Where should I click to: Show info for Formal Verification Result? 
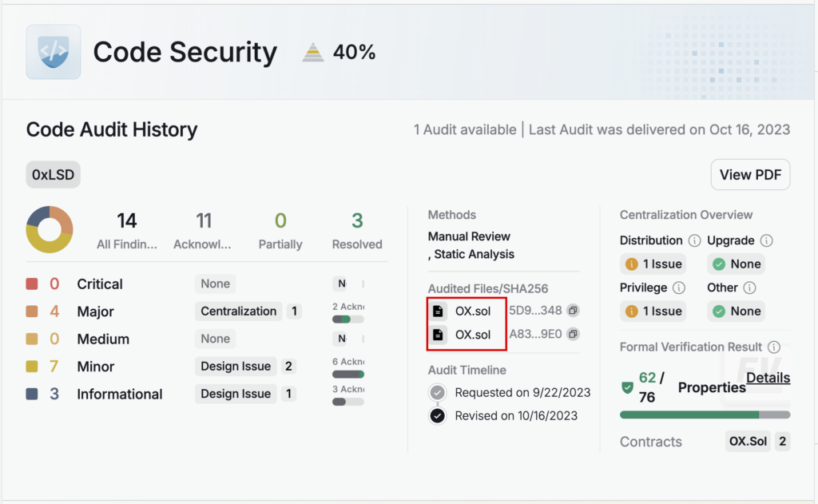pyautogui.click(x=774, y=347)
